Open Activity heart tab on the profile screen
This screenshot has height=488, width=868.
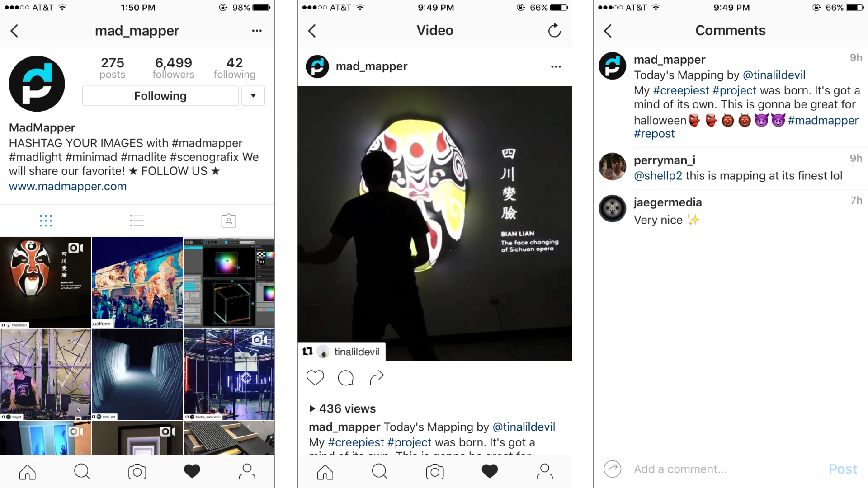coord(192,472)
